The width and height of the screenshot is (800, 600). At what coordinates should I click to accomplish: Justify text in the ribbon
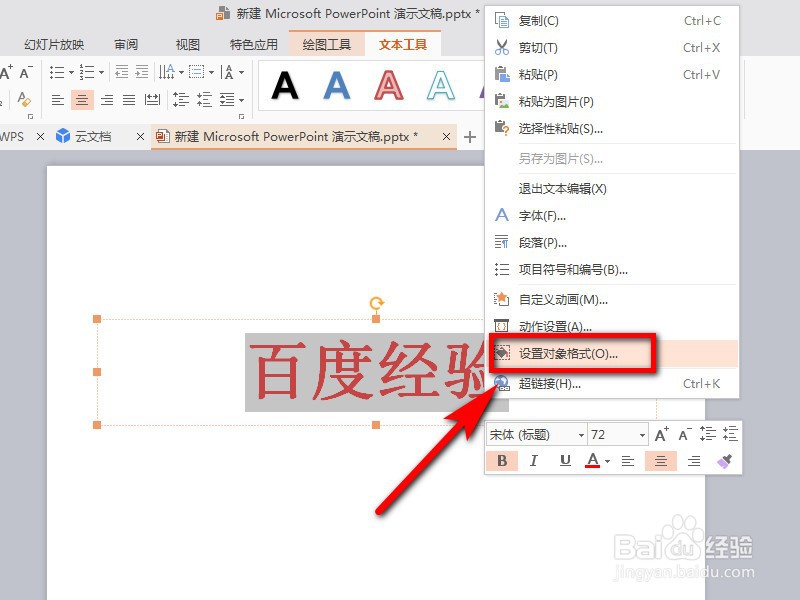click(x=129, y=99)
